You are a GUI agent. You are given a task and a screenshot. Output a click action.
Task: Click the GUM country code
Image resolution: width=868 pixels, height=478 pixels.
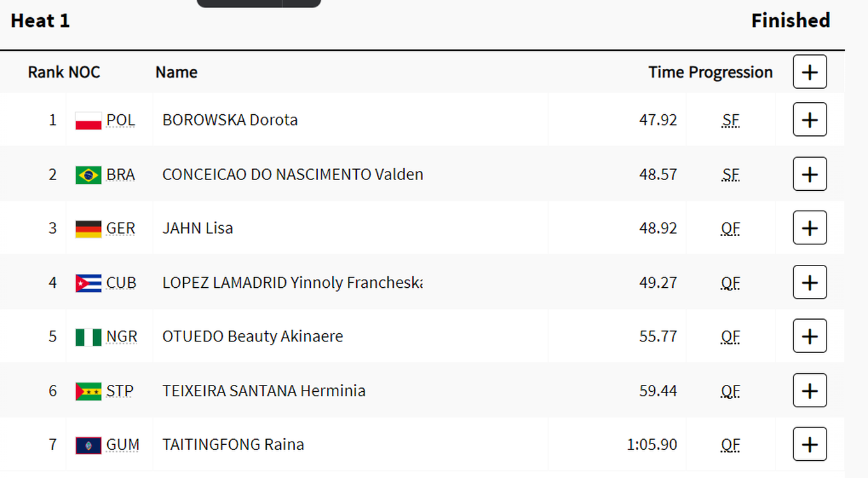coord(123,445)
